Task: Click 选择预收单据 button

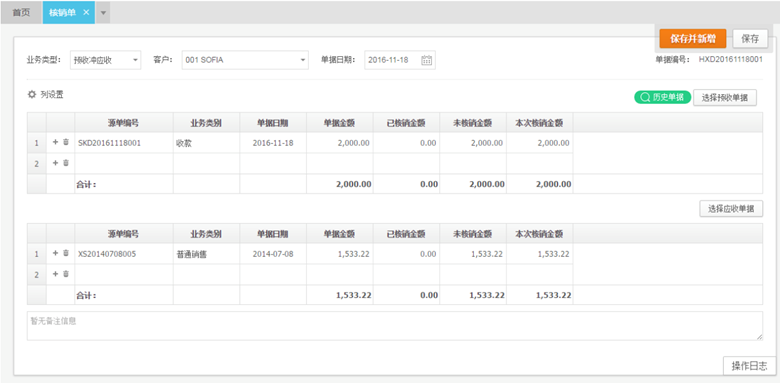Action: 725,98
